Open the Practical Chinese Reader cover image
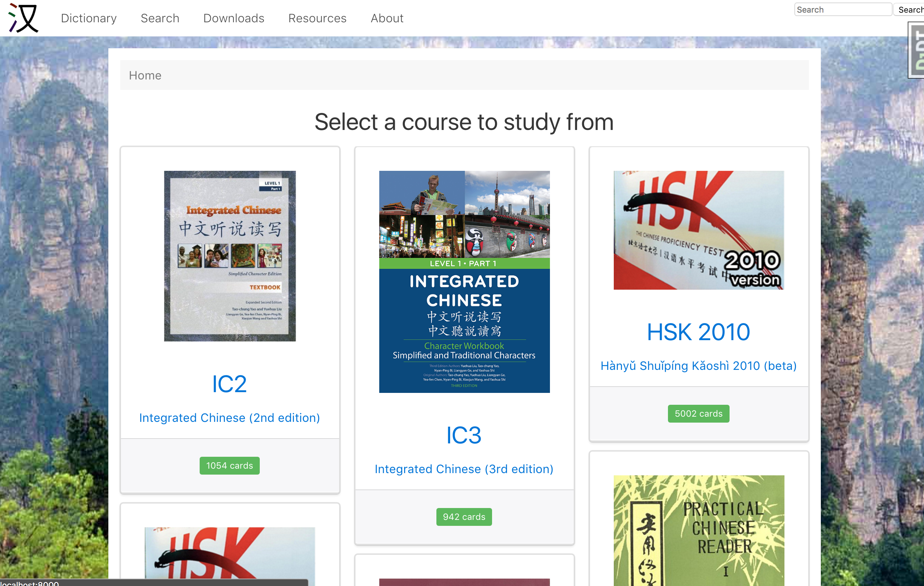The height and width of the screenshot is (586, 924). point(698,534)
